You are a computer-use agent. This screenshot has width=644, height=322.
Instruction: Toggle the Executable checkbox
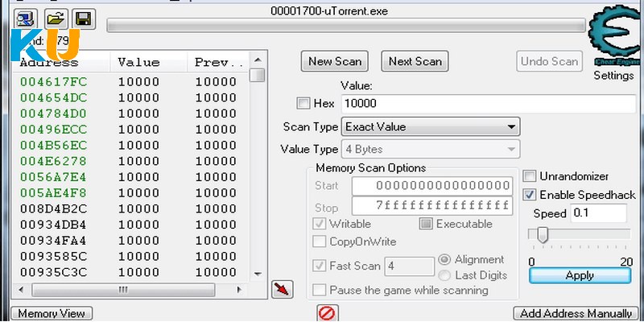[x=426, y=224]
